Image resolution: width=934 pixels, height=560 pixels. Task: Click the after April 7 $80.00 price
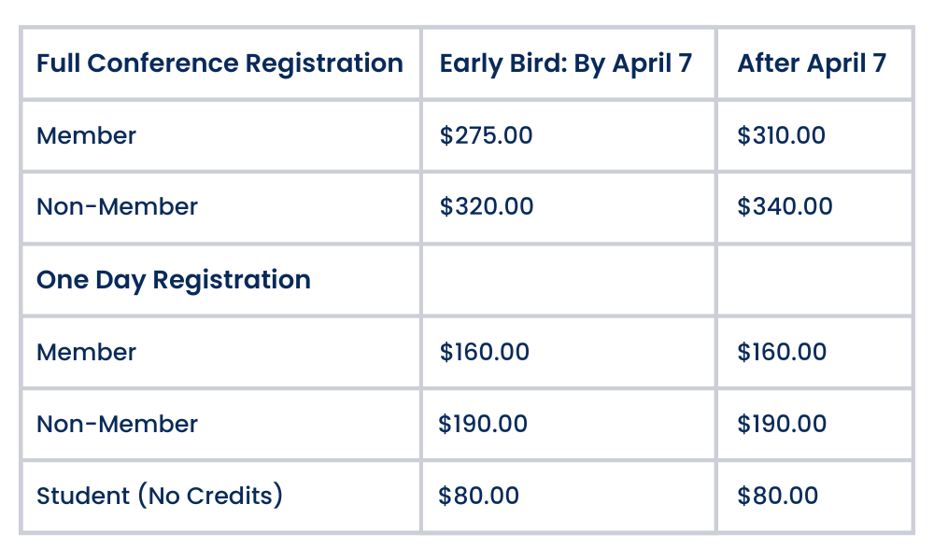tap(777, 495)
